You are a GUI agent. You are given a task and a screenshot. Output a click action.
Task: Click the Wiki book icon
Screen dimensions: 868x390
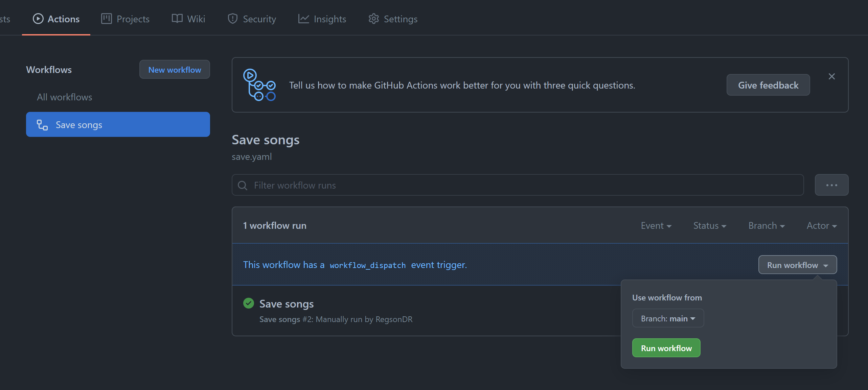pyautogui.click(x=177, y=19)
